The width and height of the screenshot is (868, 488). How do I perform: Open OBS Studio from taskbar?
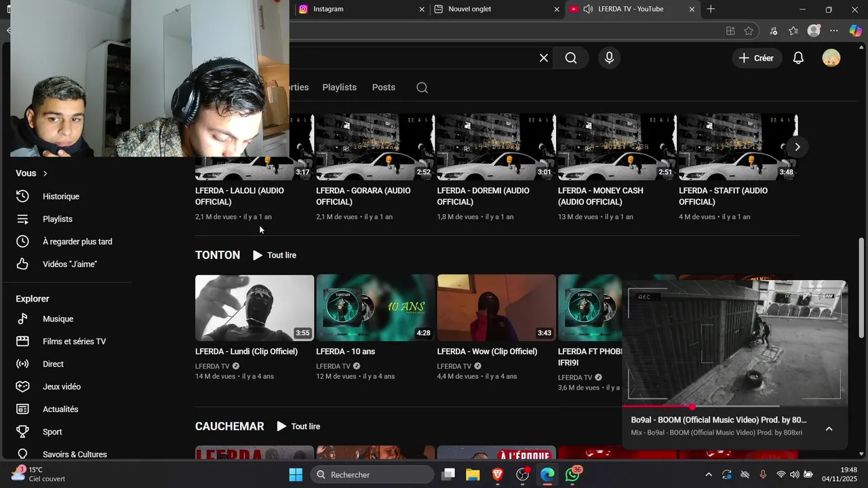(523, 474)
